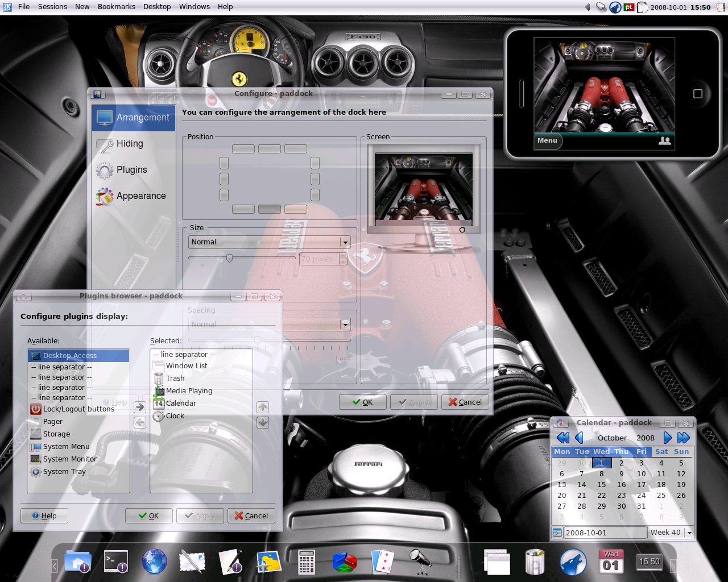Open the Bookmarks menu
This screenshot has height=582, width=728.
point(117,7)
